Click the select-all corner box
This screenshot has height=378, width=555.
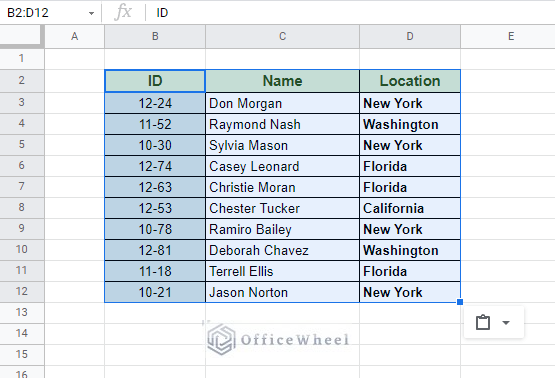21,35
